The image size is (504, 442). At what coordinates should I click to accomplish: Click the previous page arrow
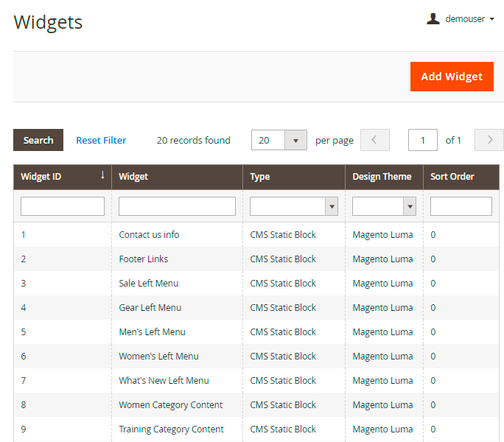pos(375,140)
